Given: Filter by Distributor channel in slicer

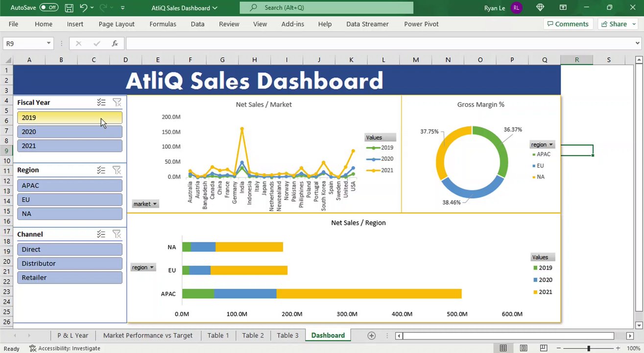Looking at the screenshot, I should tap(70, 264).
